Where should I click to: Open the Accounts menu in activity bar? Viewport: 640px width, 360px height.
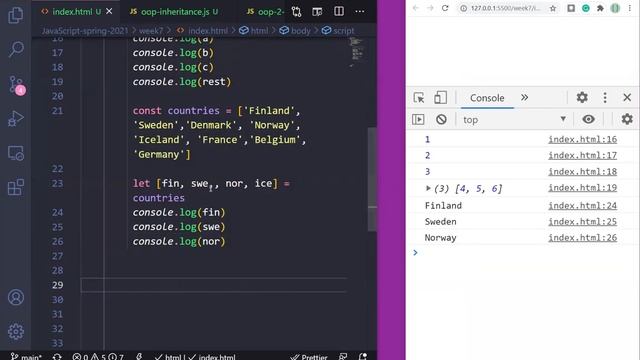click(x=16, y=298)
